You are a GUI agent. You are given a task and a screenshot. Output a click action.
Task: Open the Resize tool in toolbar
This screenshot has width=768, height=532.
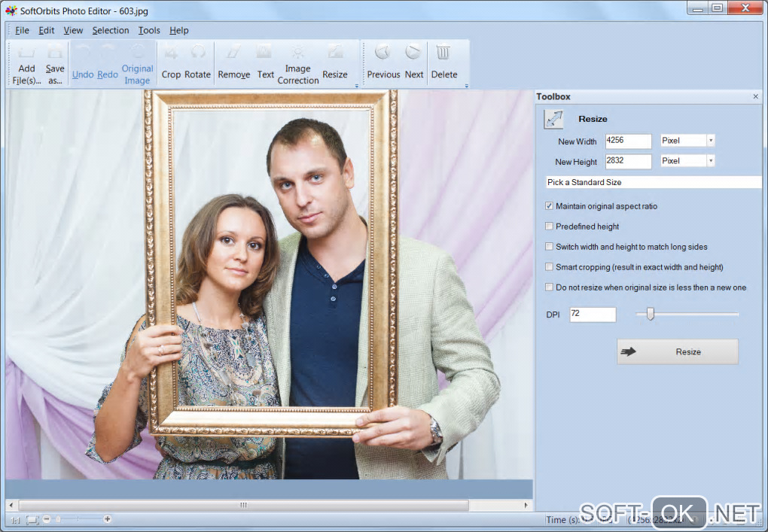(335, 65)
